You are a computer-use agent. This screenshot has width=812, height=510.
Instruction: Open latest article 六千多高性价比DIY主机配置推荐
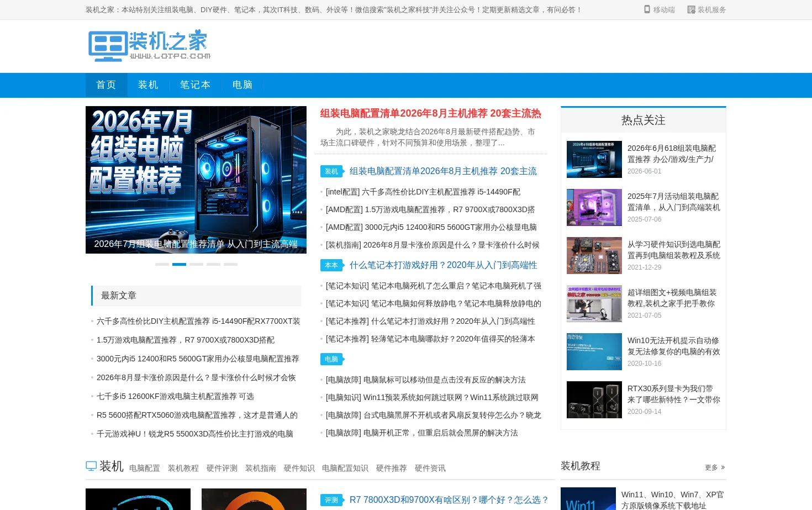(x=198, y=321)
